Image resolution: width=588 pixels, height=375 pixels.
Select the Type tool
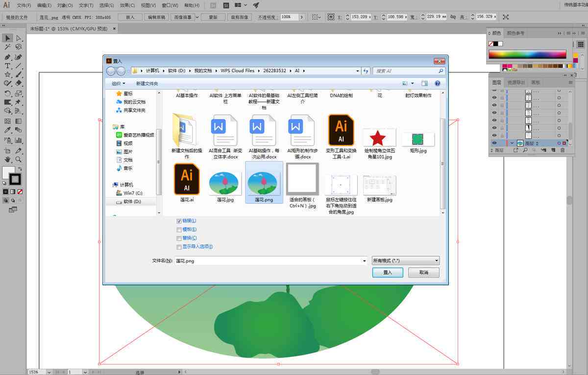coord(8,66)
